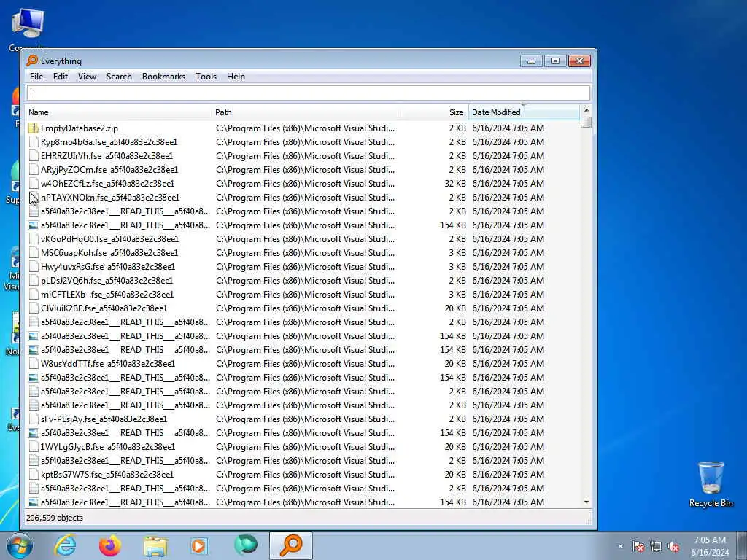This screenshot has height=560, width=747.
Task: Open the Windows Start menu
Action: (19, 545)
